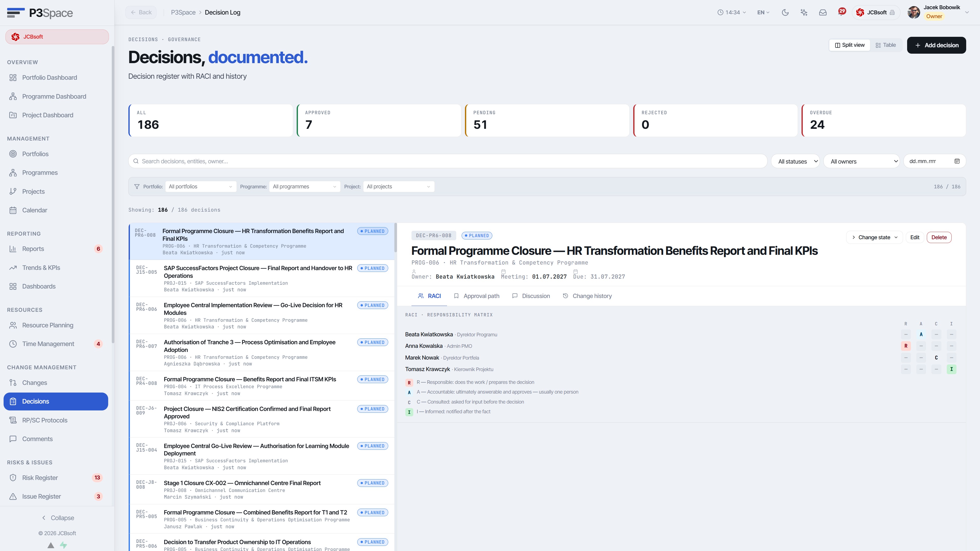Click the calendar icon in date filter

[957, 161]
